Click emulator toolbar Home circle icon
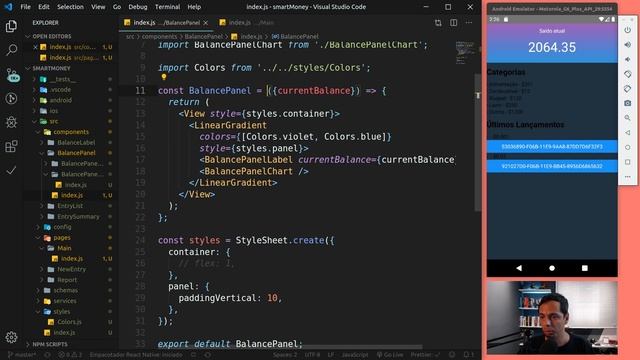The width and height of the screenshot is (640, 360). 628,147
